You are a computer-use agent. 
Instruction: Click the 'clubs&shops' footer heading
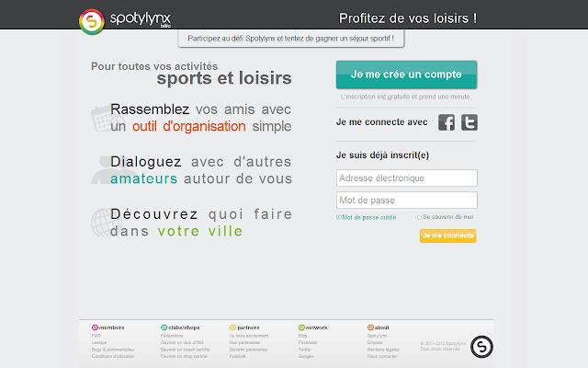(x=184, y=328)
